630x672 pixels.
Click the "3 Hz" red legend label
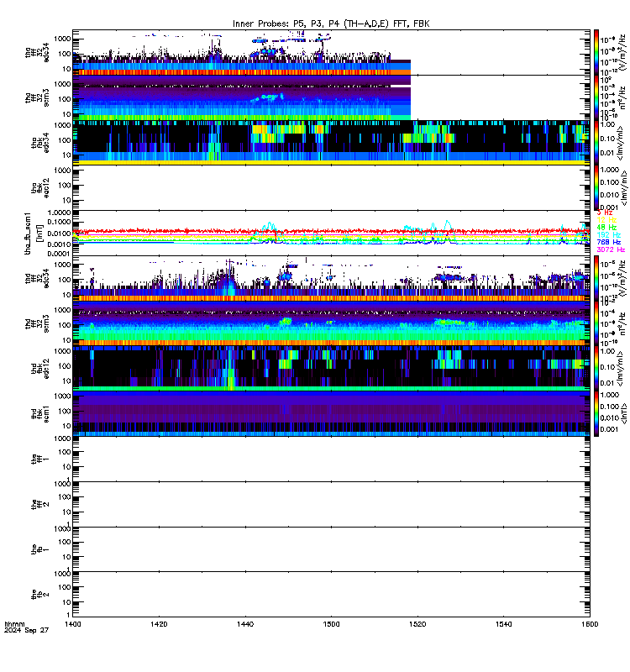[x=604, y=213]
